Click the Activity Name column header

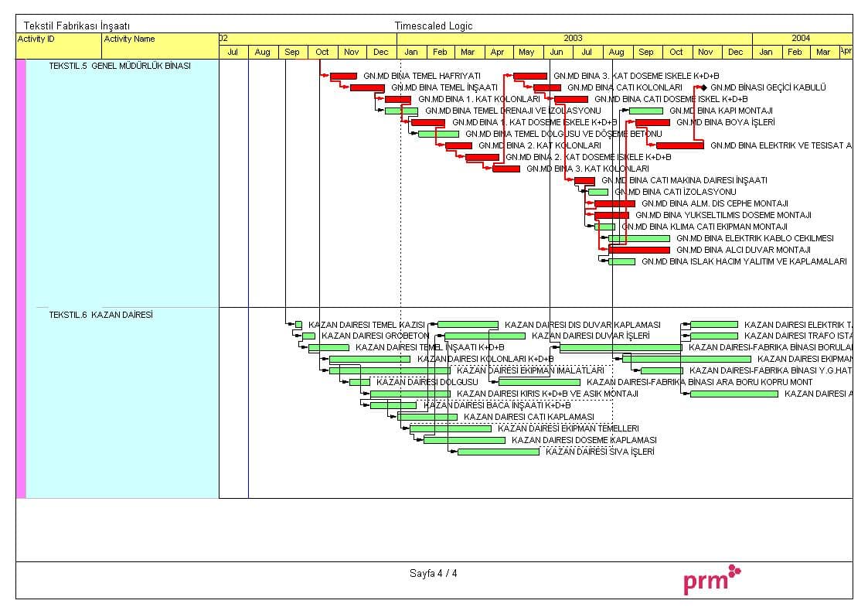click(x=129, y=39)
